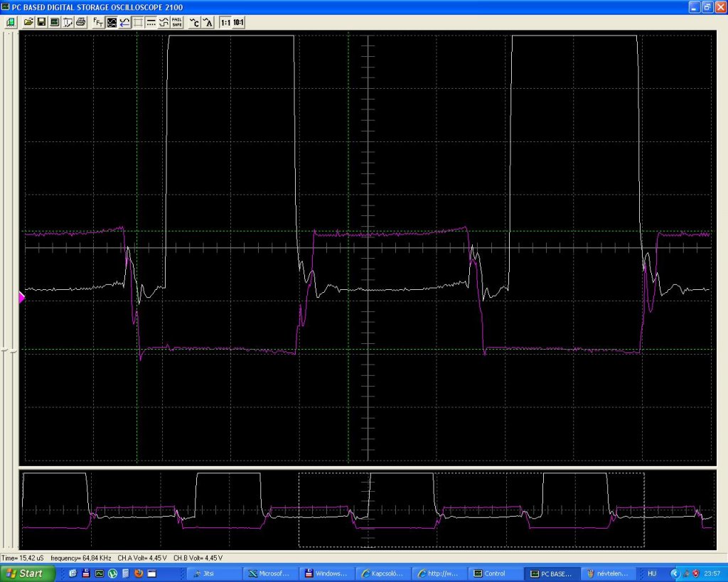Open a saved waveform file
Image resolution: width=728 pixels, height=582 pixels.
[x=28, y=22]
